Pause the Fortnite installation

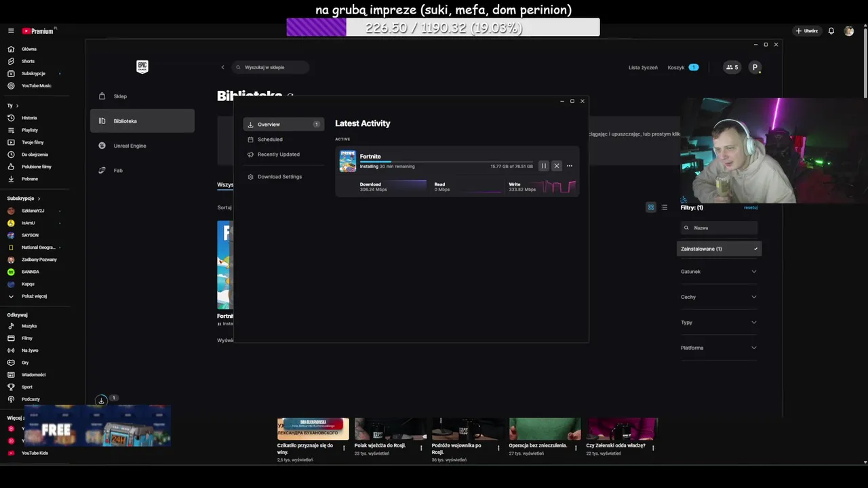click(x=543, y=166)
